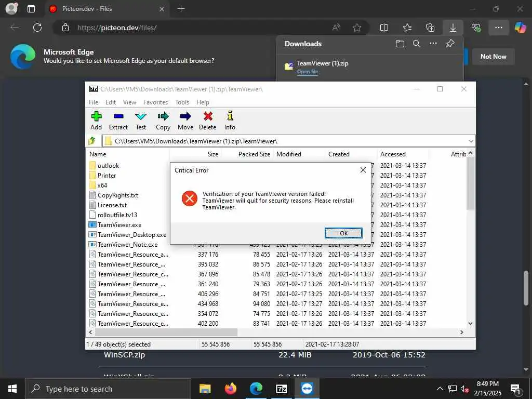Open 7-Zip Tools menu
Viewport: 532px width, 399px height.
182,102
